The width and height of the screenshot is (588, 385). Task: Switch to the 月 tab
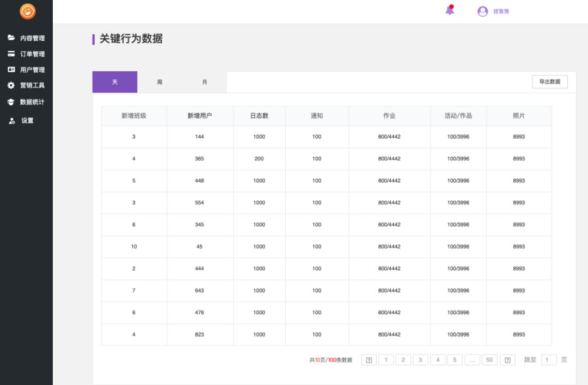click(205, 82)
